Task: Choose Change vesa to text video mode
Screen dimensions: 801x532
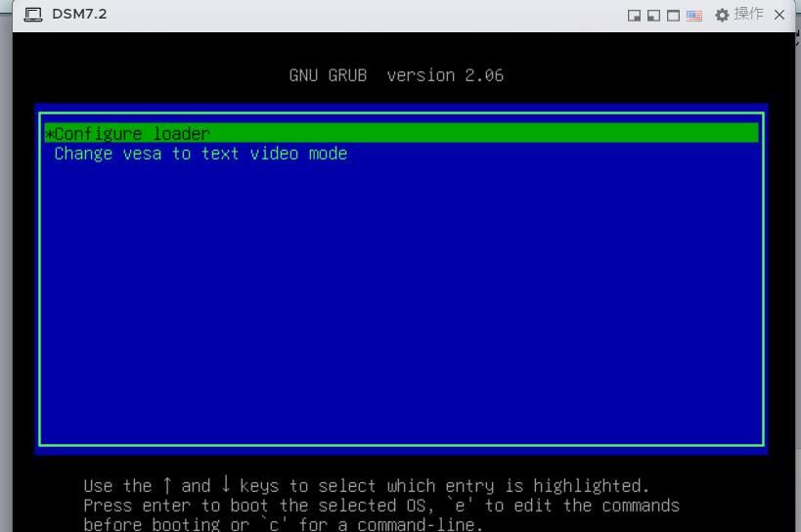Action: [200, 154]
